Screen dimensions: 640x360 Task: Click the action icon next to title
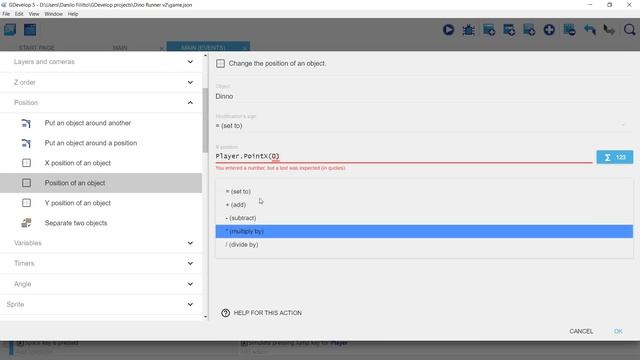point(220,63)
